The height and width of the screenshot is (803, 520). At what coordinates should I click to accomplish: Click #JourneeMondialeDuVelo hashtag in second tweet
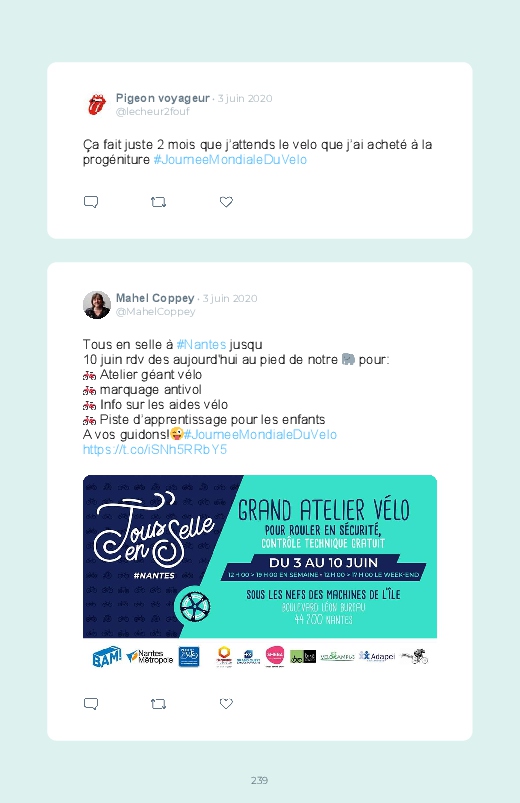[x=260, y=435]
